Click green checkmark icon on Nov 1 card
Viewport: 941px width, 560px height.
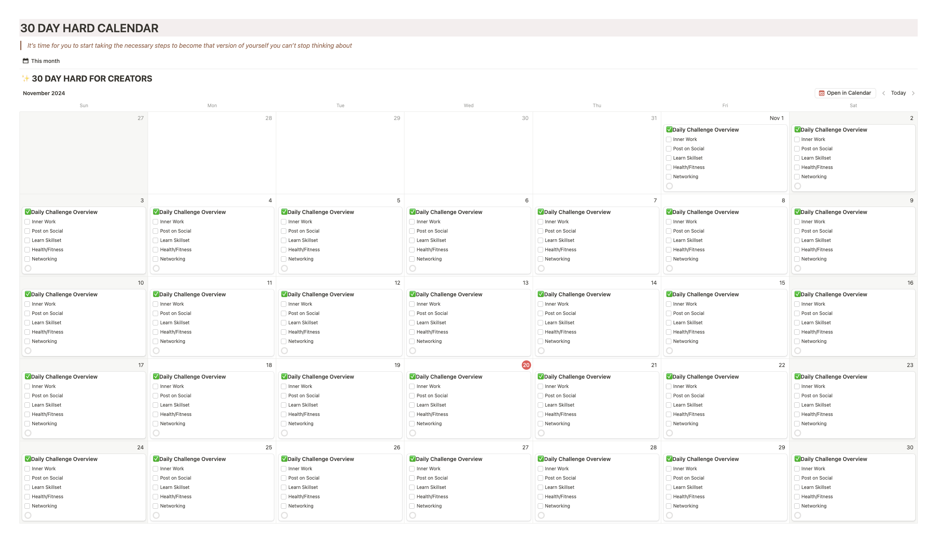click(669, 130)
